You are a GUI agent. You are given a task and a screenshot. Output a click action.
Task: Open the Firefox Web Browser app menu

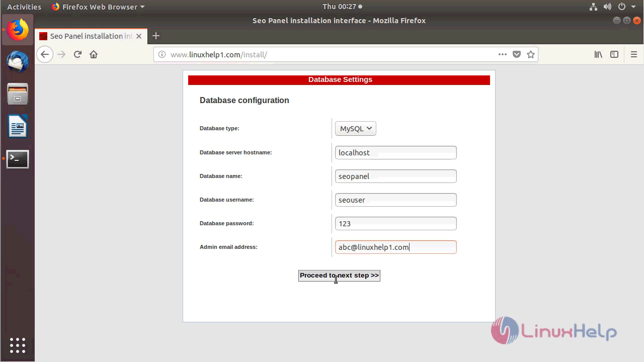tap(98, 7)
